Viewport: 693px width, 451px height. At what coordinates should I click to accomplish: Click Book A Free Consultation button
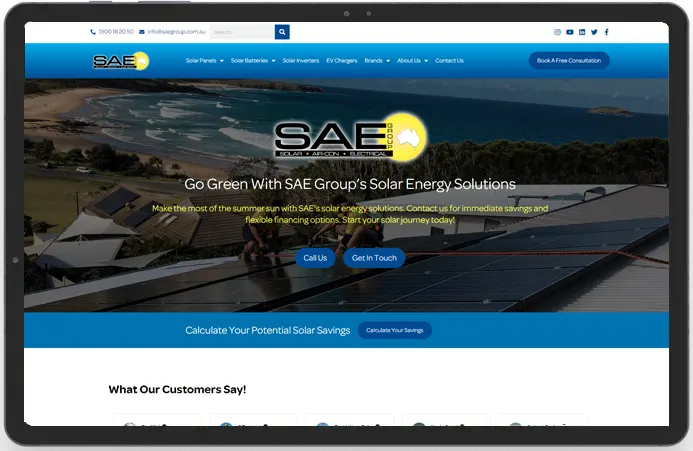[x=569, y=61]
